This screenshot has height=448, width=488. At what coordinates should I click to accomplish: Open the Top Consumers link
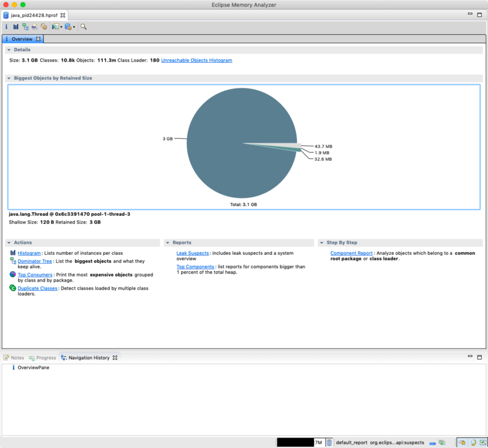click(x=35, y=275)
